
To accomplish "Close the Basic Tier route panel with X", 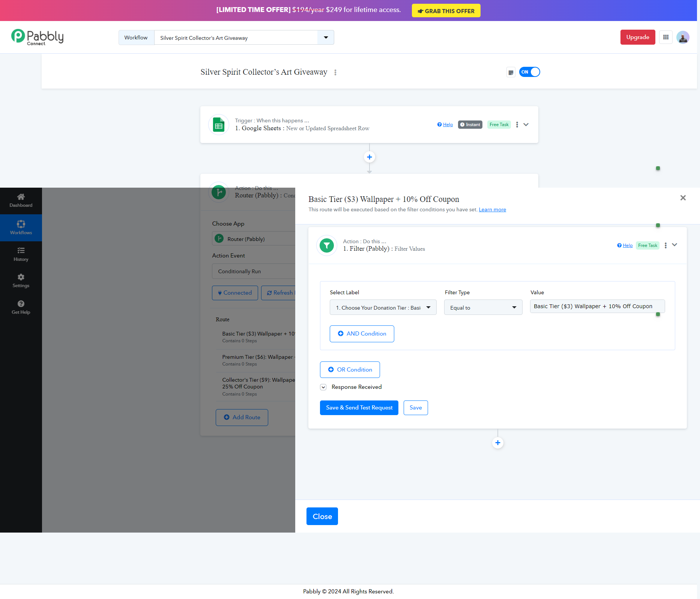I will [x=683, y=198].
